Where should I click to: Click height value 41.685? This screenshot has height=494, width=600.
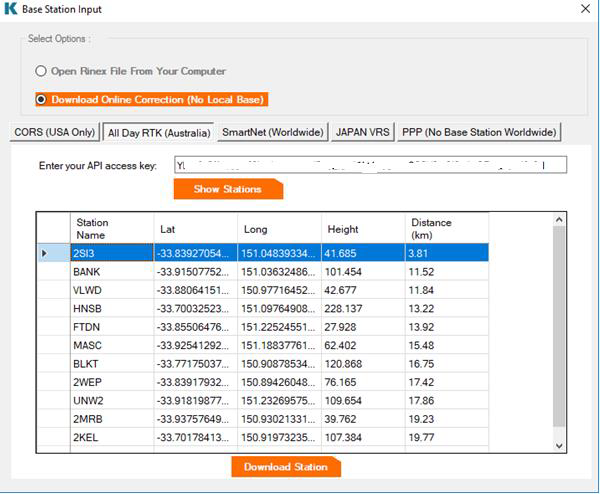(363, 253)
